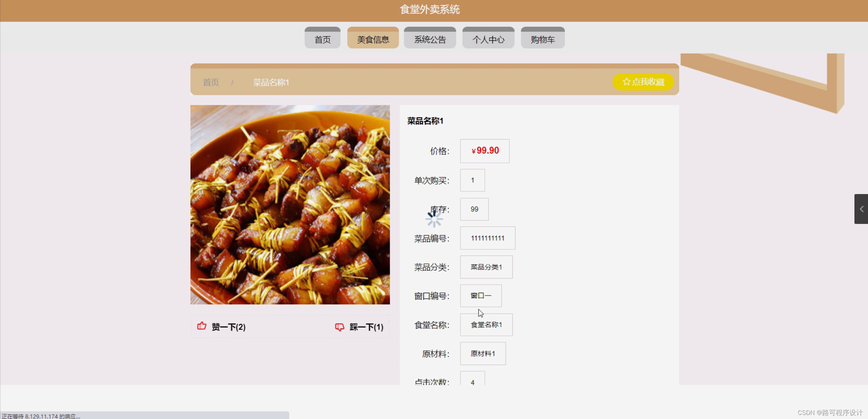The width and height of the screenshot is (868, 419).
Task: Click the 赞一下(2) like text
Action: click(x=228, y=327)
